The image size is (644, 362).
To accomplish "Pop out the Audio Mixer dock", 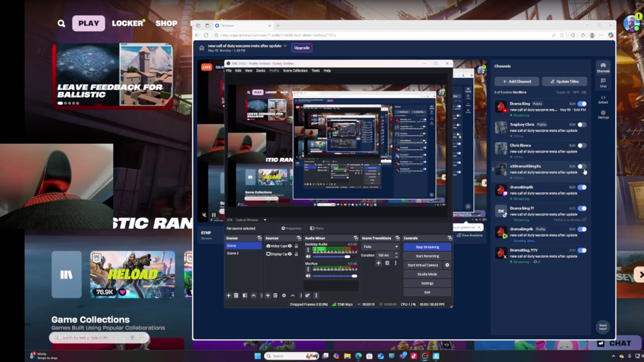I will point(356,238).
